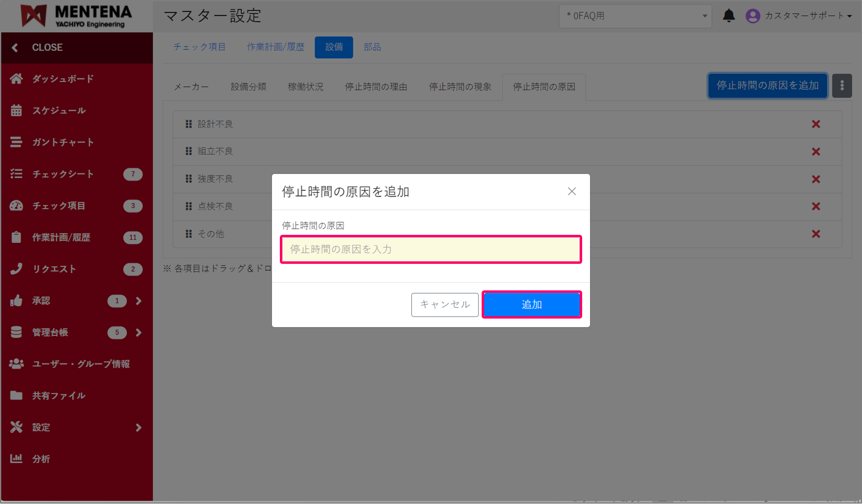Open the カスタマーサポート account menu

coord(801,16)
